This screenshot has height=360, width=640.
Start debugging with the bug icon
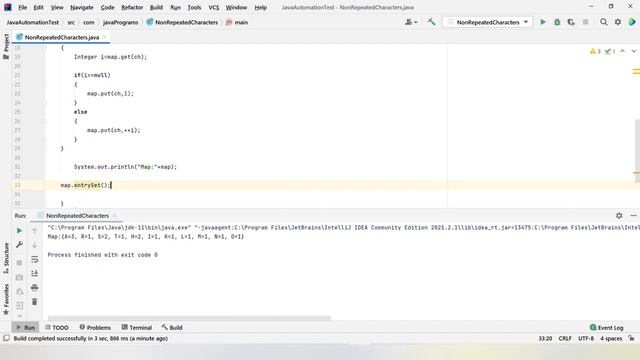[x=557, y=22]
